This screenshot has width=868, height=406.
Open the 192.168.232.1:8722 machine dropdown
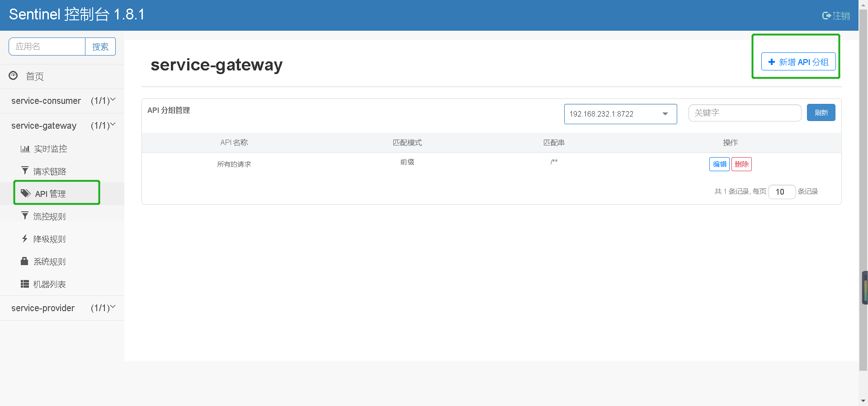(620, 114)
